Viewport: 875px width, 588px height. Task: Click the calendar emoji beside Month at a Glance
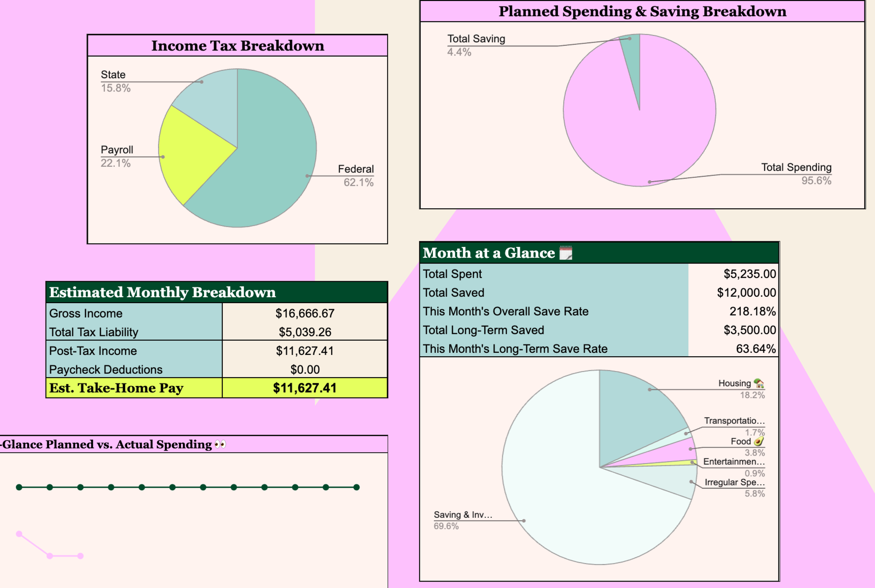(x=565, y=253)
